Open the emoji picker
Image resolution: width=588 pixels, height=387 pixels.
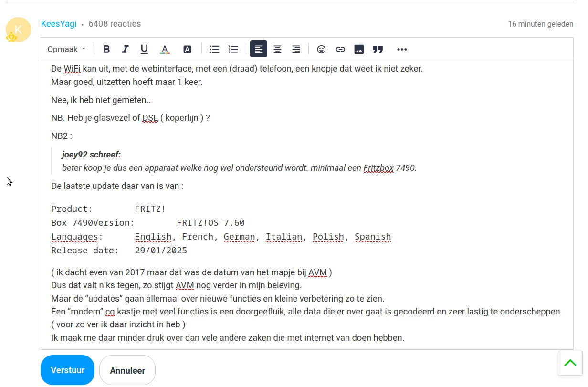322,49
